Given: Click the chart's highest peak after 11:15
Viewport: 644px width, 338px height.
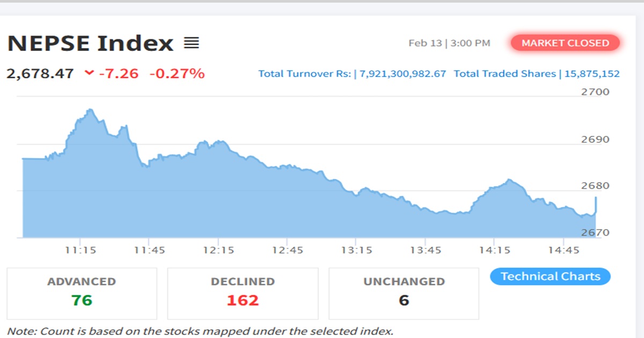Looking at the screenshot, I should (x=90, y=110).
